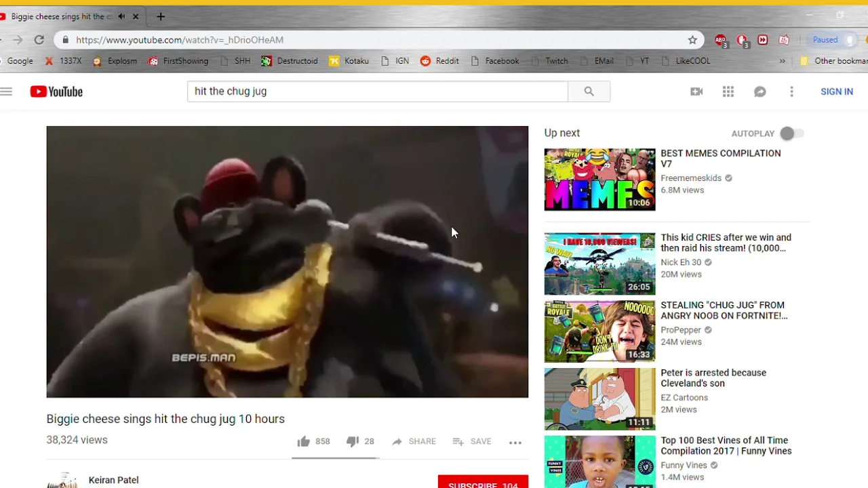Image resolution: width=868 pixels, height=488 pixels.
Task: Mute the tab via speaker icon
Action: click(121, 16)
